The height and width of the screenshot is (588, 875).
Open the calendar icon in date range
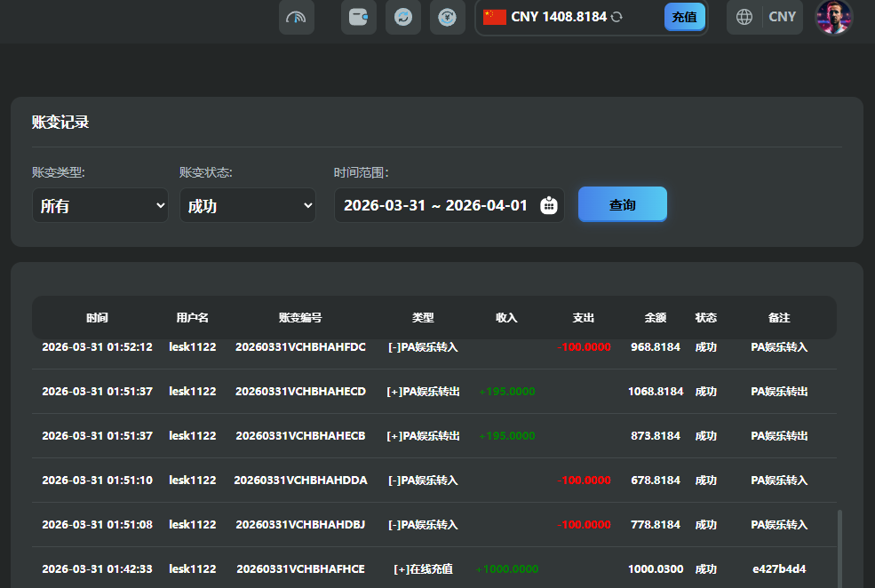[549, 205]
